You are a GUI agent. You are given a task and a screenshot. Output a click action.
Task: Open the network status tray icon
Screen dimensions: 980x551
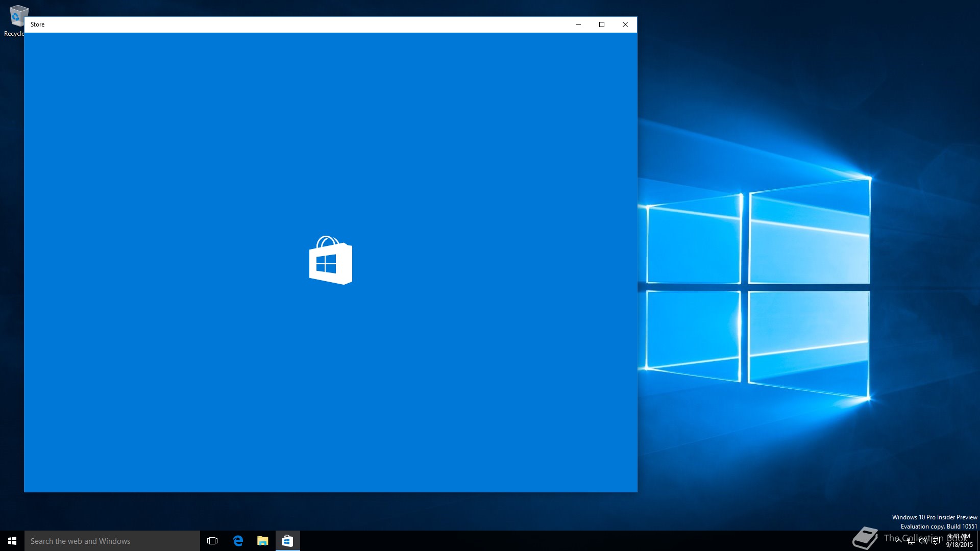click(911, 541)
